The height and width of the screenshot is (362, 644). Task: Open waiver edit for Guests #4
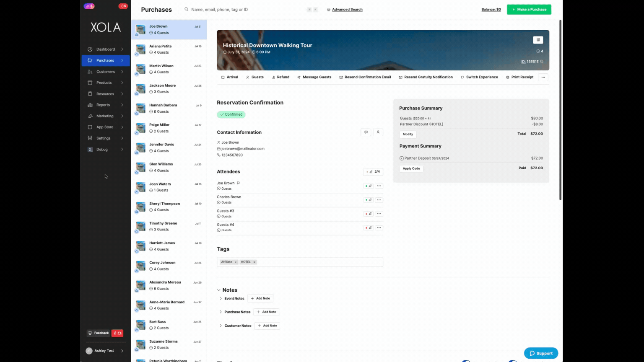coord(369,228)
